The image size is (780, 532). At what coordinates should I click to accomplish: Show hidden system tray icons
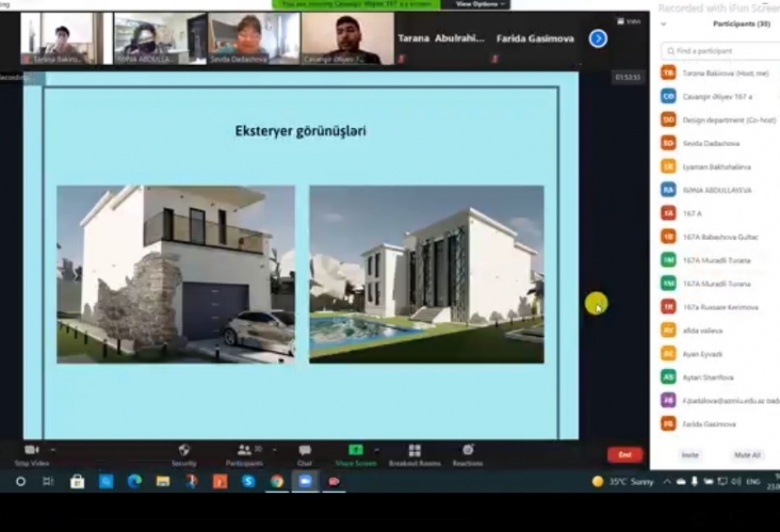[x=667, y=481]
